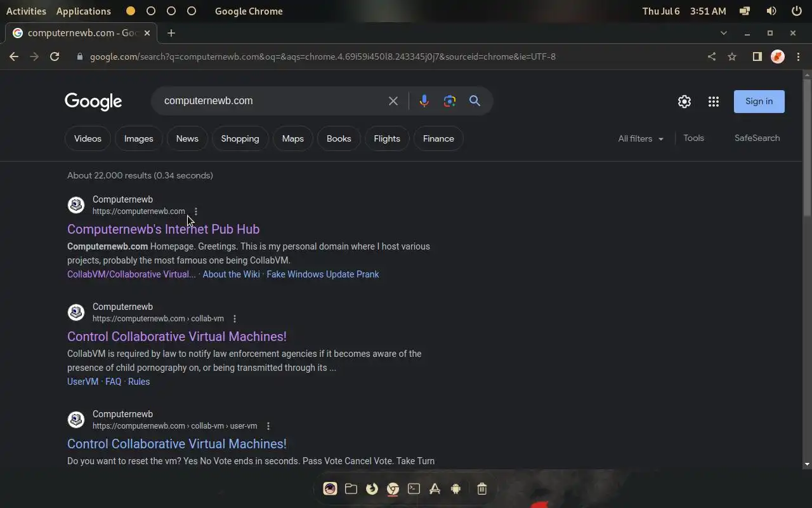Close the computernewb.com tab
This screenshot has width=812, height=508.
coord(147,33)
